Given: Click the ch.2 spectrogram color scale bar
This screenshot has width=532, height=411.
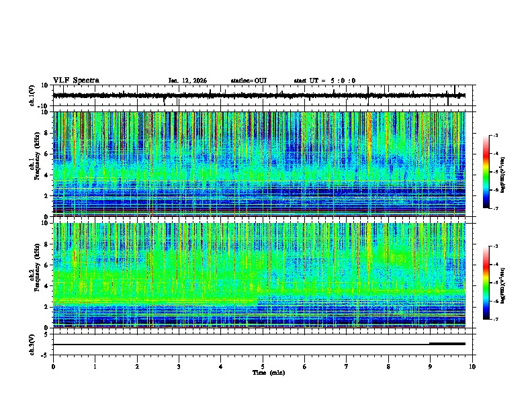Looking at the screenshot, I should pos(486,283).
